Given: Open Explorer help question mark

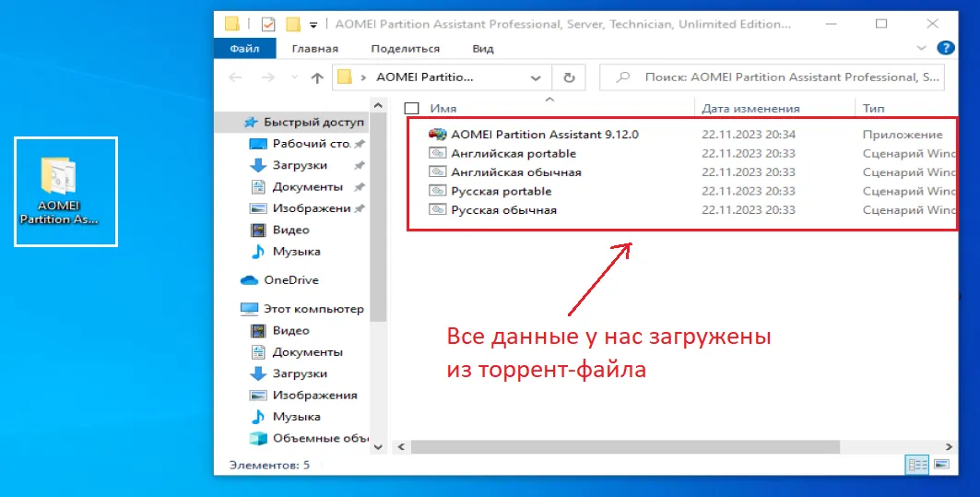Looking at the screenshot, I should tap(946, 48).
